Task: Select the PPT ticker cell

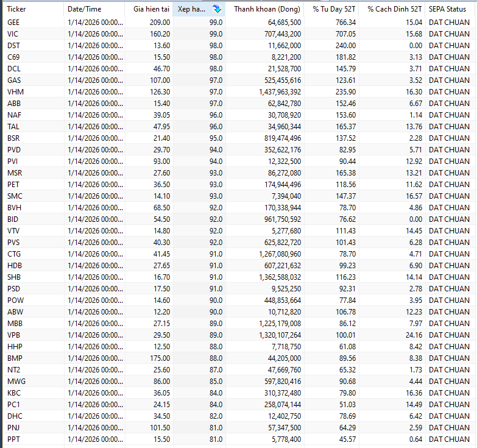Action: click(x=13, y=439)
